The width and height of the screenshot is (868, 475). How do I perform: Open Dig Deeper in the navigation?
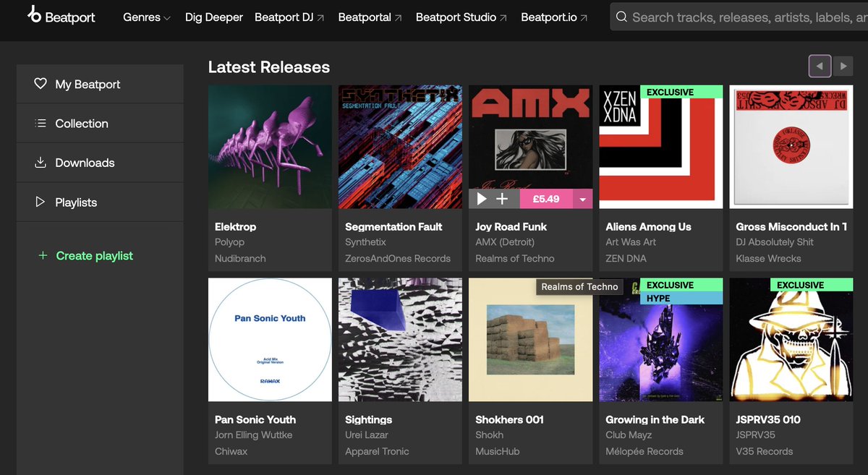(214, 17)
